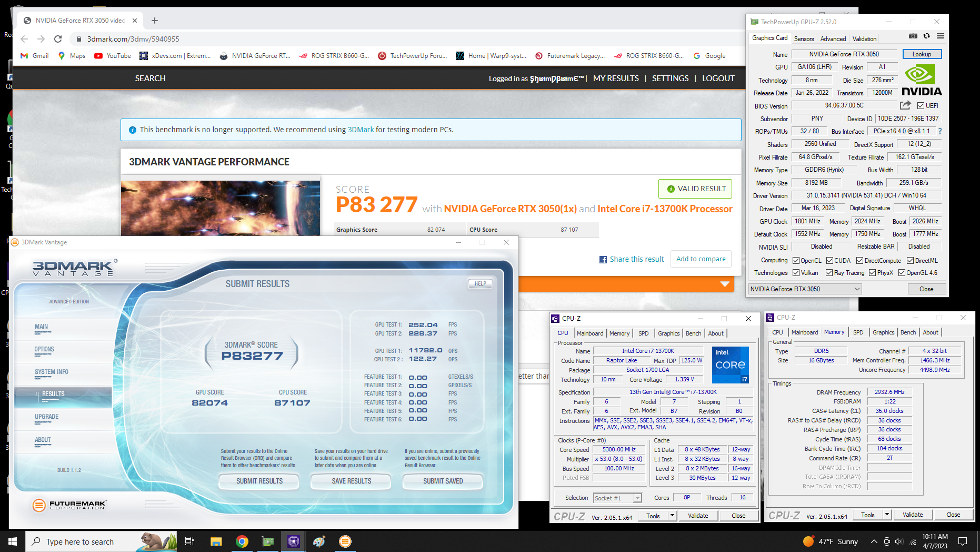The image size is (980, 552).
Task: Click the benchmark space scene thumbnail
Action: (x=221, y=208)
